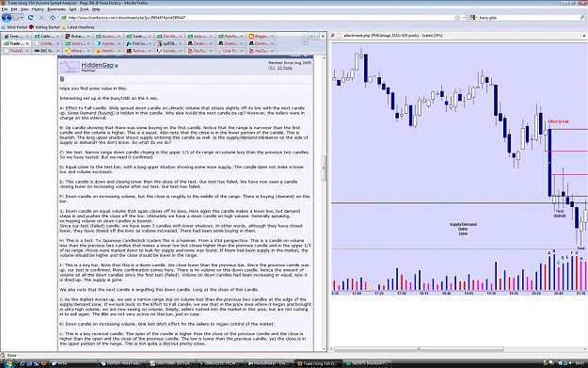
Task: Open the Latest Headlines feed bookmark
Action: tap(78, 27)
